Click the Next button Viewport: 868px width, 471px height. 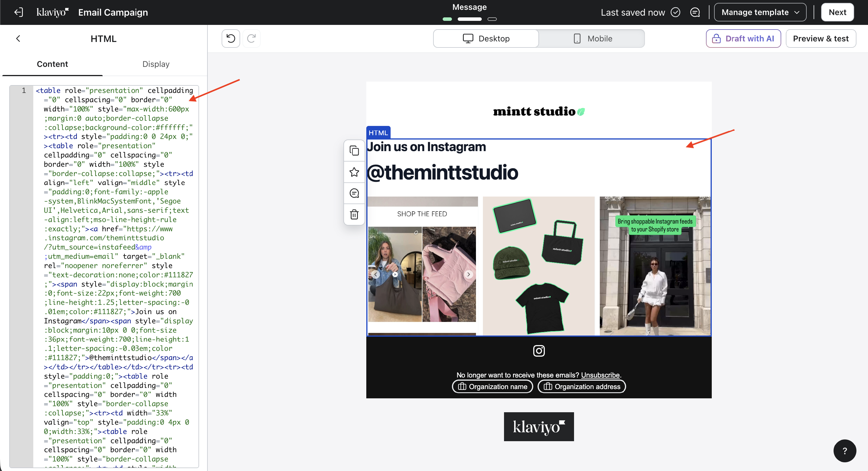(837, 12)
